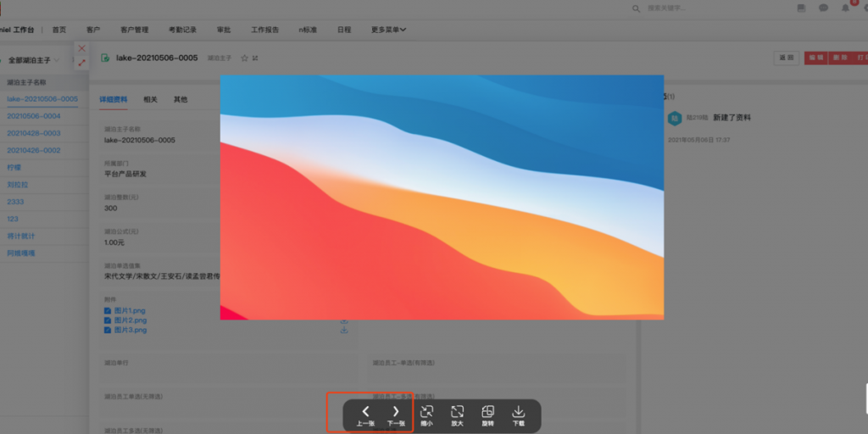
Task: Click the notification bell icon
Action: (845, 8)
